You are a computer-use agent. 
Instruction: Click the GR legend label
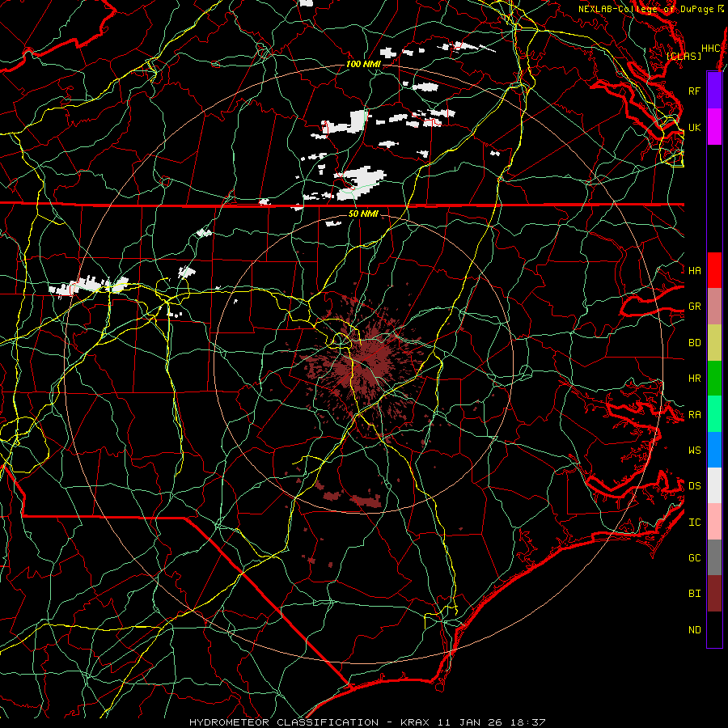click(695, 307)
